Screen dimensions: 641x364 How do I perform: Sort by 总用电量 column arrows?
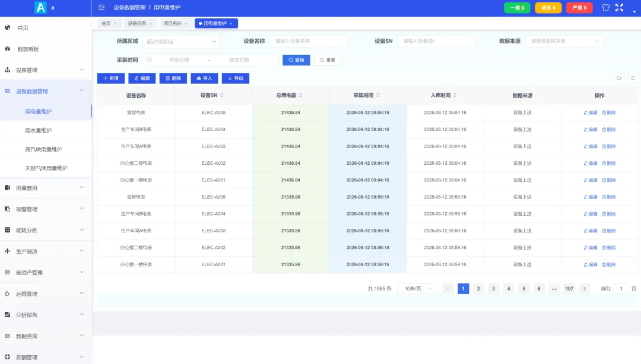300,95
